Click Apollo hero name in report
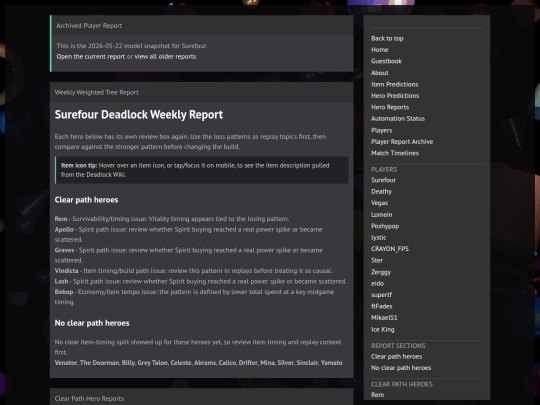The image size is (540, 405). [x=64, y=229]
